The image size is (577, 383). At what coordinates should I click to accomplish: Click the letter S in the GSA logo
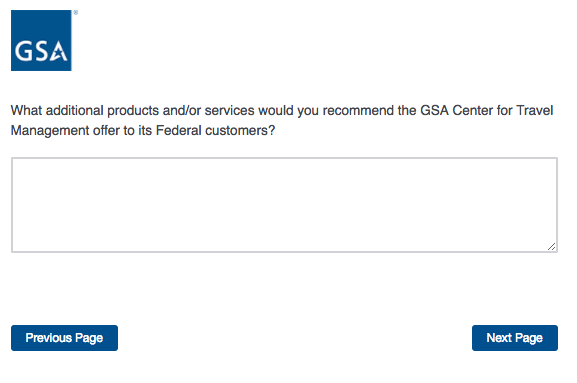41,51
